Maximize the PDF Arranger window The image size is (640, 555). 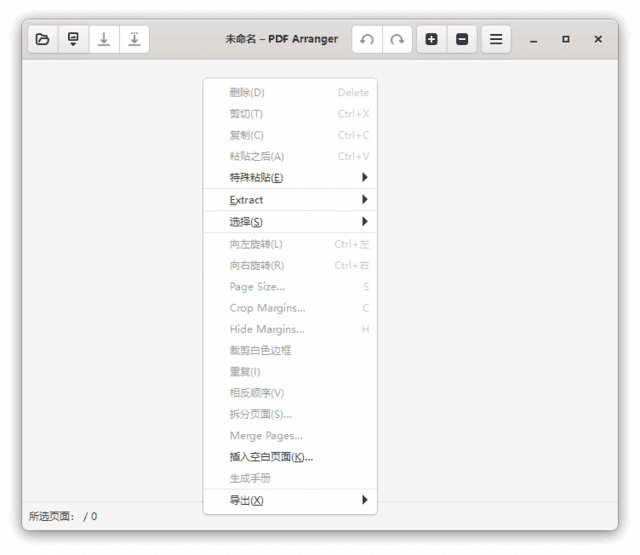pyautogui.click(x=566, y=39)
